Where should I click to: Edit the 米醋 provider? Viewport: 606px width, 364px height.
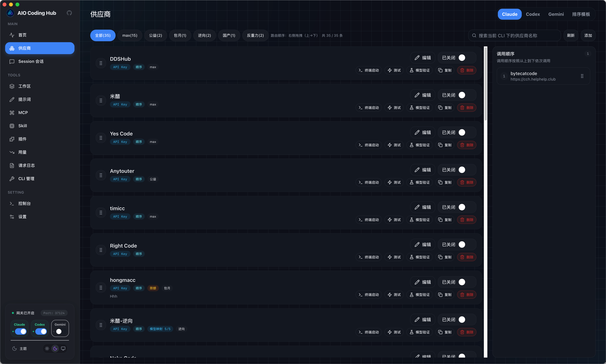click(423, 95)
